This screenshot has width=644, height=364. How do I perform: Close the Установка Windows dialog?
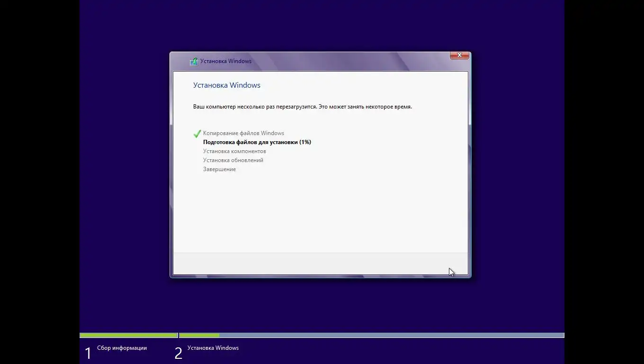[459, 55]
